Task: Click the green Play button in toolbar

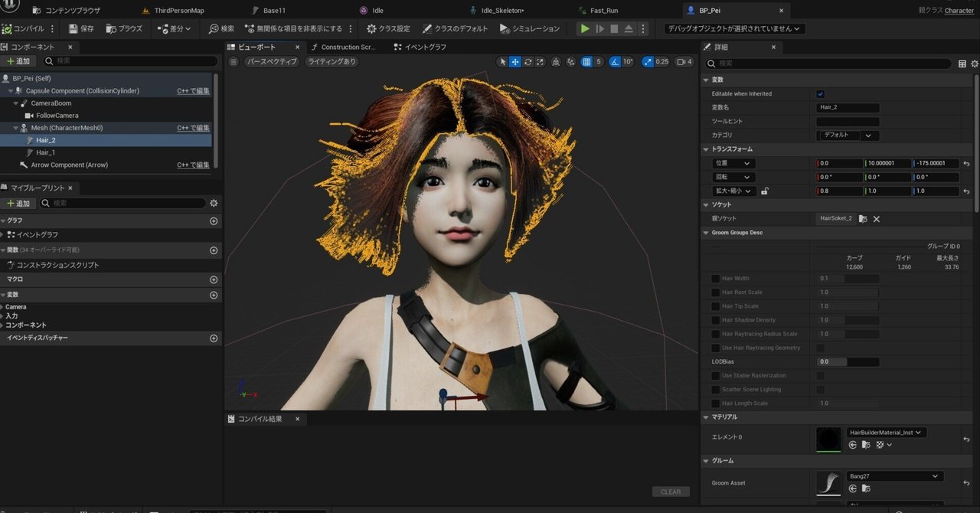Action: [585, 28]
